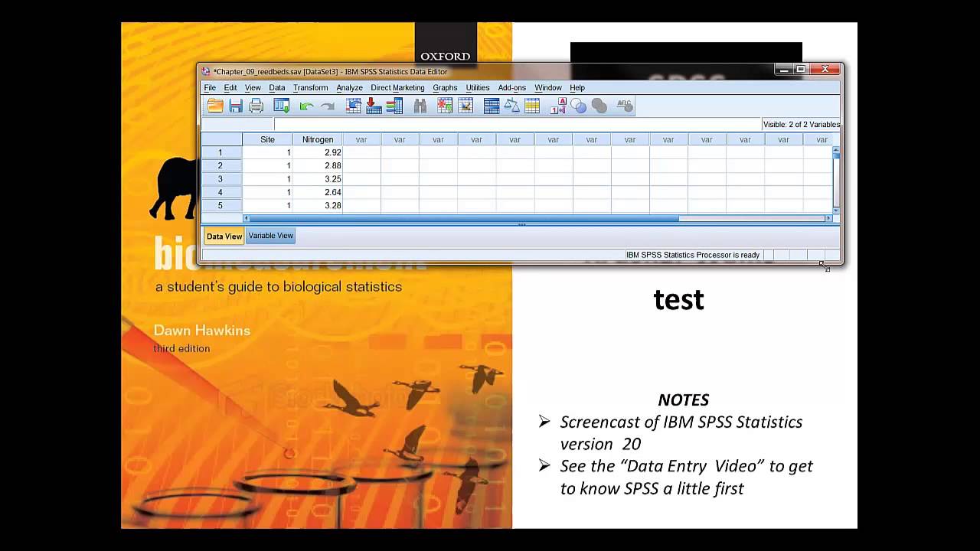Select the Nitrogen column header

tap(318, 139)
